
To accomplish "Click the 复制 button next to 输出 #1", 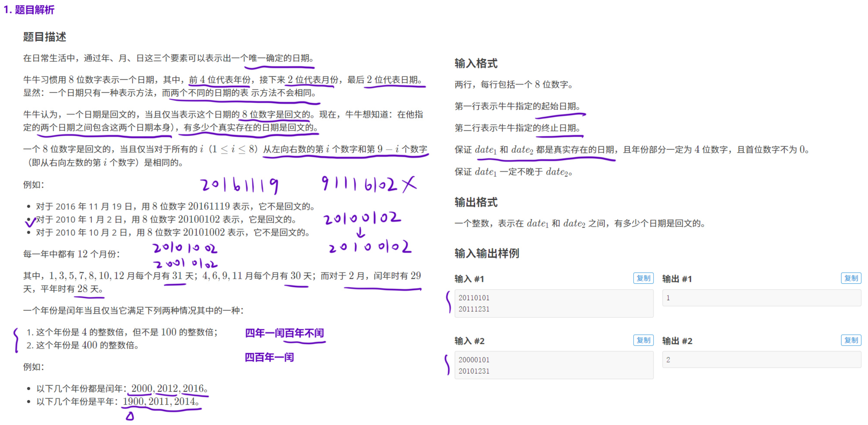I will [851, 278].
